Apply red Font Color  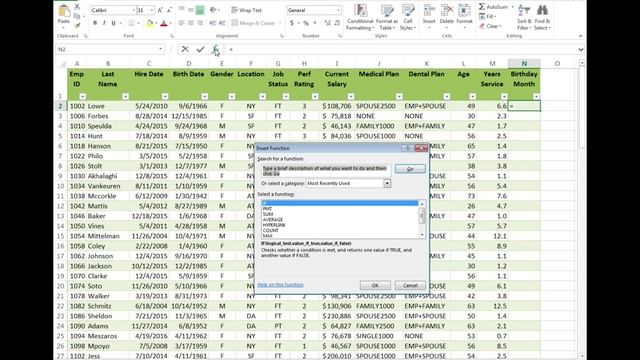coord(164,23)
